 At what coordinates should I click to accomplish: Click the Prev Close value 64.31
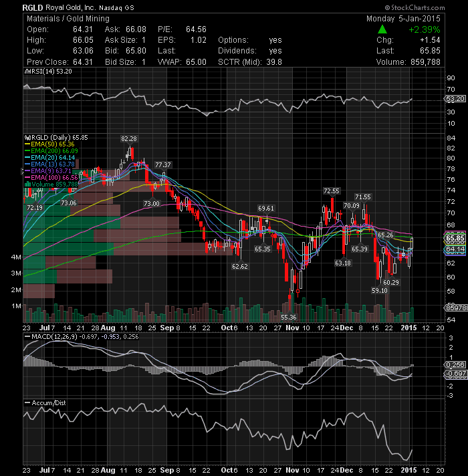82,62
